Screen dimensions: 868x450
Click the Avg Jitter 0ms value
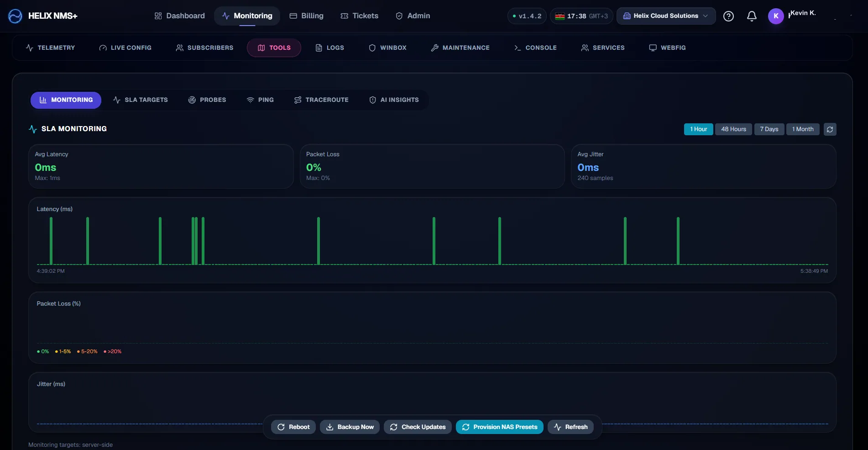[588, 168]
